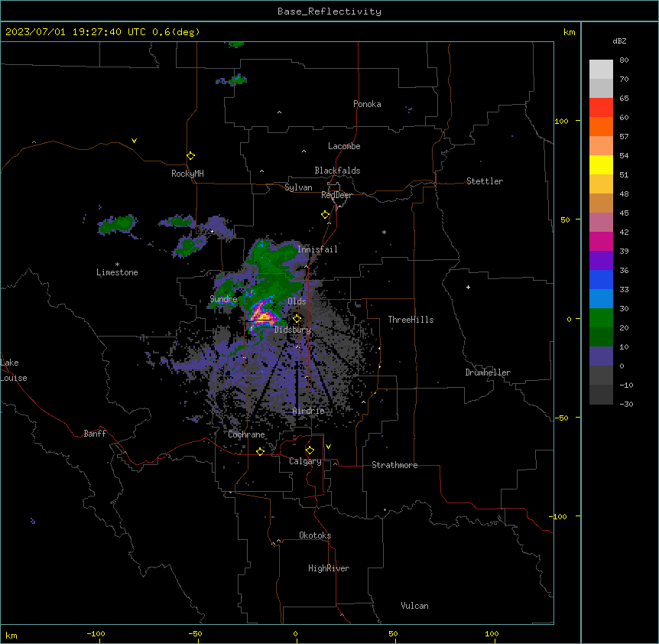
Task: Click the RockyMH map label
Action: pyautogui.click(x=187, y=174)
